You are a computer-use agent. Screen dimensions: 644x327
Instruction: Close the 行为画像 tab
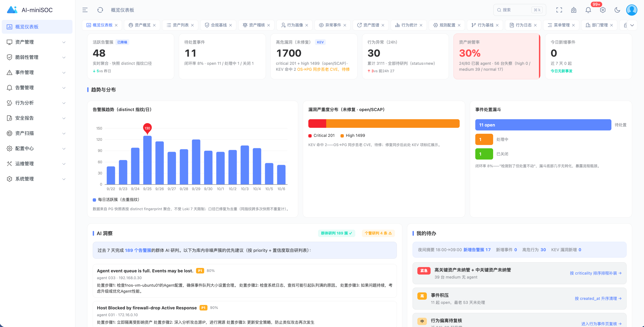click(x=307, y=25)
